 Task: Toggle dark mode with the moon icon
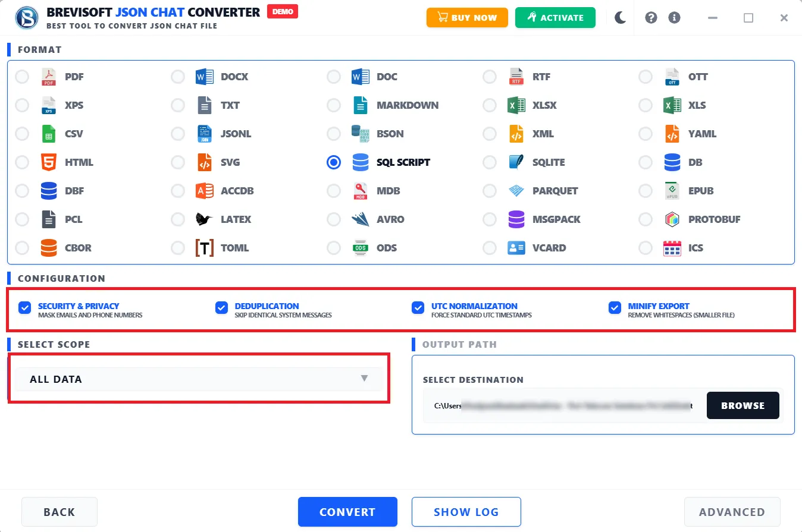coord(621,18)
